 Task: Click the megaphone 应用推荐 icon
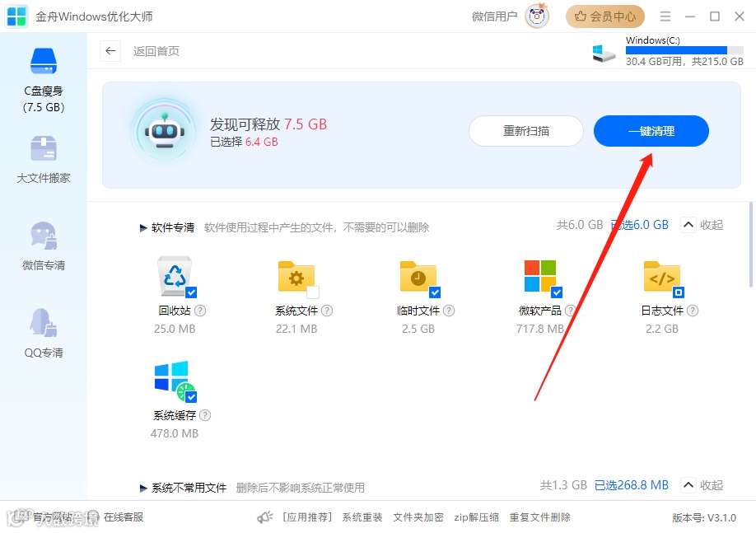264,517
